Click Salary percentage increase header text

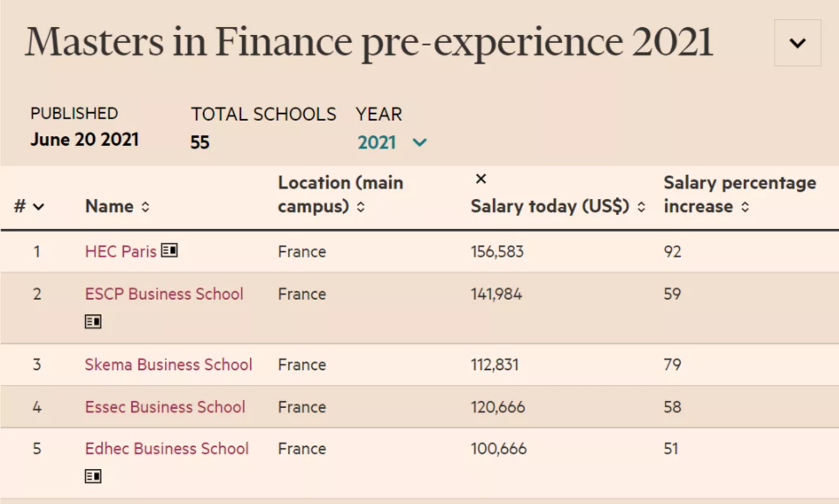click(x=739, y=194)
